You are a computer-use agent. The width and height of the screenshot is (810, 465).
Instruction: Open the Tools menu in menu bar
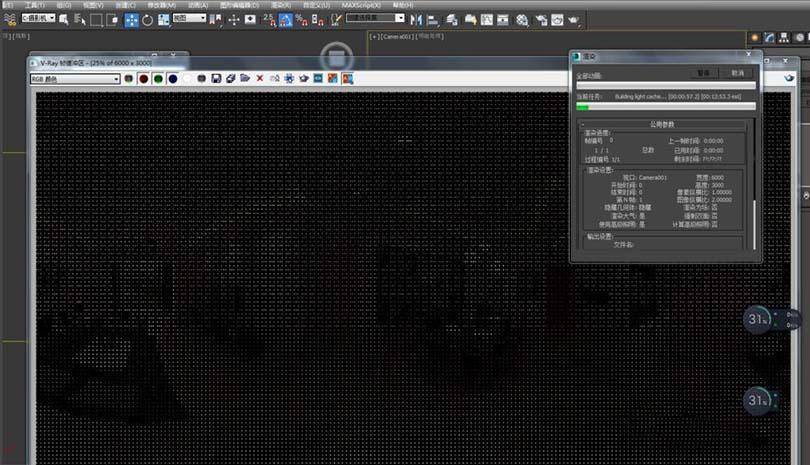pos(35,5)
